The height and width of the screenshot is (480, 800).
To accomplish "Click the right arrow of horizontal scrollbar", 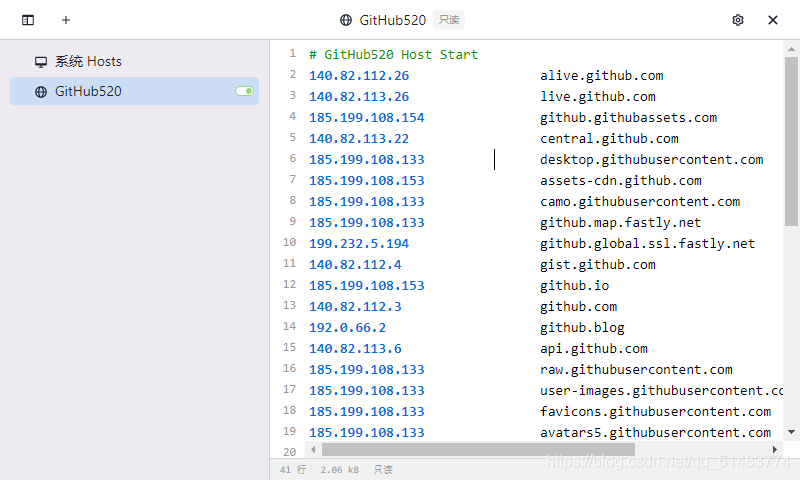I will [774, 449].
